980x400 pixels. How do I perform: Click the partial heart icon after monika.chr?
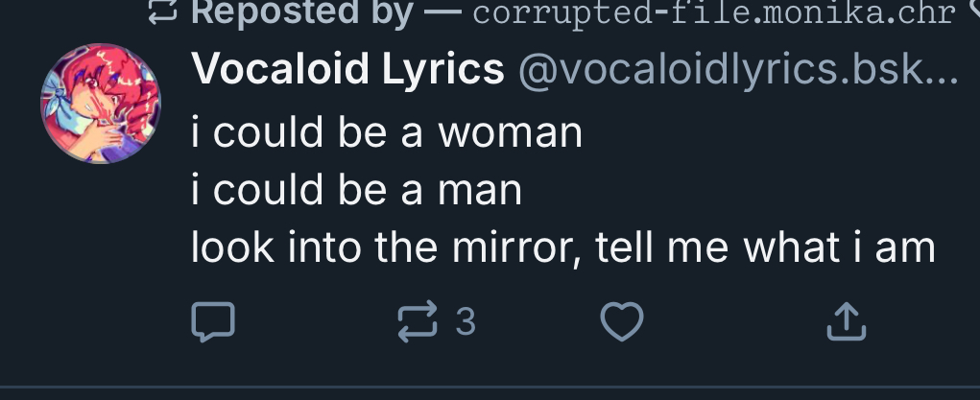[x=974, y=12]
